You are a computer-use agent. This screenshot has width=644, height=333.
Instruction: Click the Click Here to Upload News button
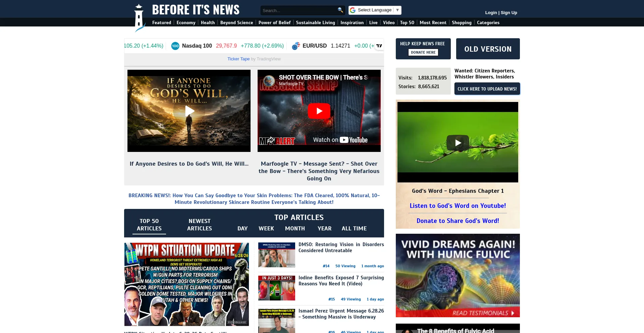point(487,89)
